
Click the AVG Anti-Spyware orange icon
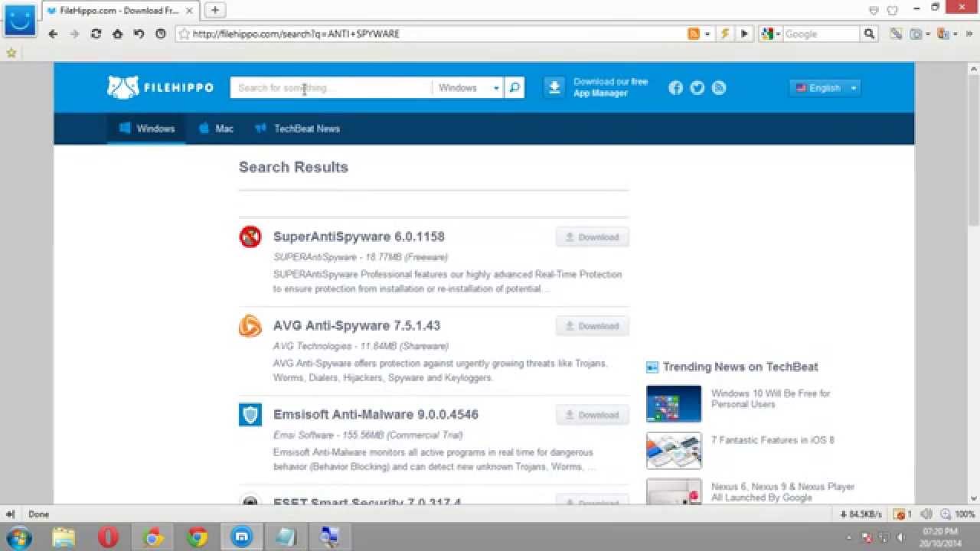[250, 326]
